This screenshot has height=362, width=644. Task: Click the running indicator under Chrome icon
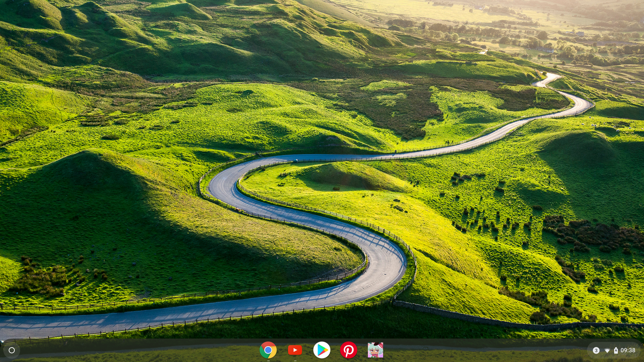click(x=268, y=361)
